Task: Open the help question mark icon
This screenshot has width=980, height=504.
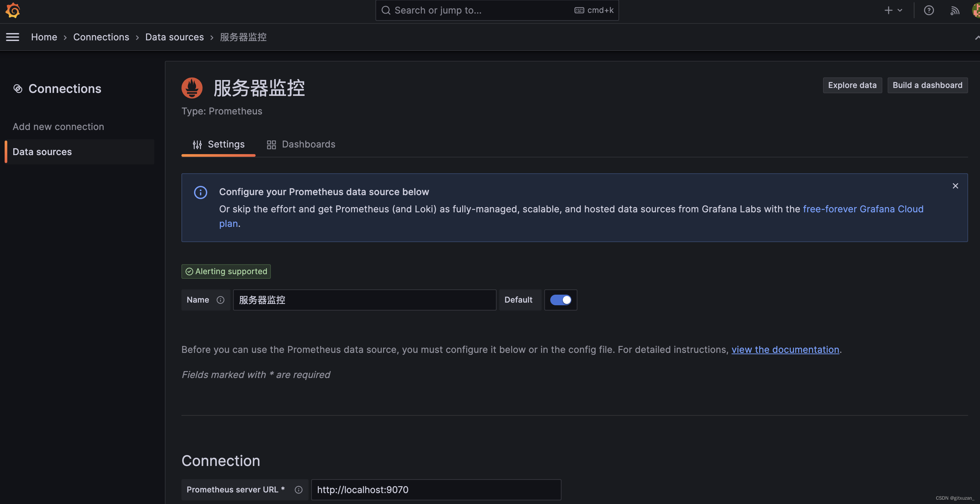Action: pyautogui.click(x=929, y=10)
